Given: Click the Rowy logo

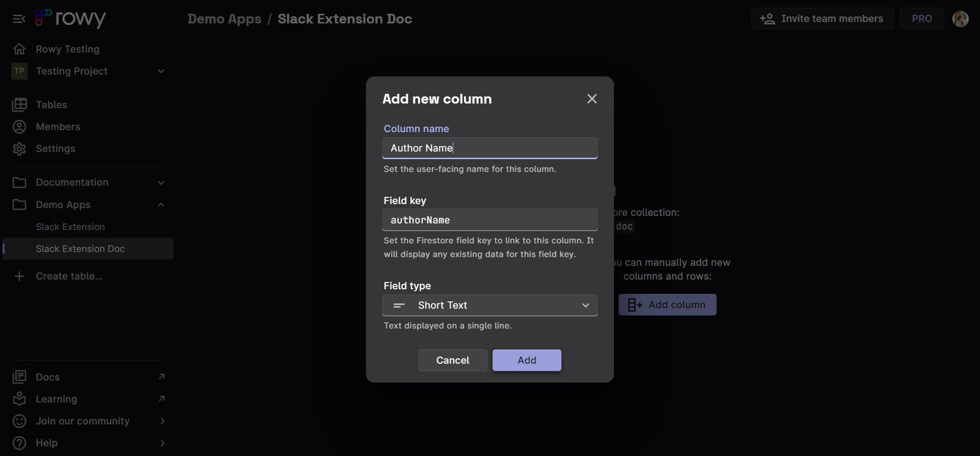Looking at the screenshot, I should 71,19.
